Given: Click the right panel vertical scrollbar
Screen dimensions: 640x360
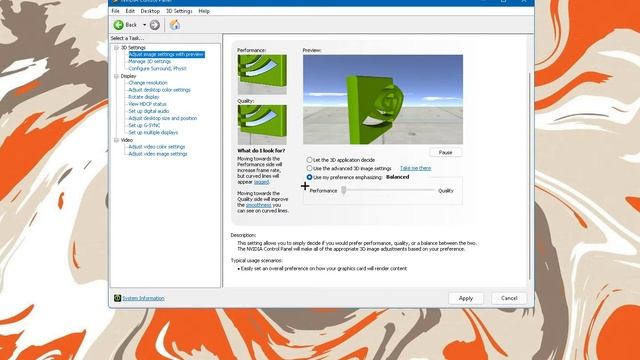Looking at the screenshot, I should click(x=530, y=176).
